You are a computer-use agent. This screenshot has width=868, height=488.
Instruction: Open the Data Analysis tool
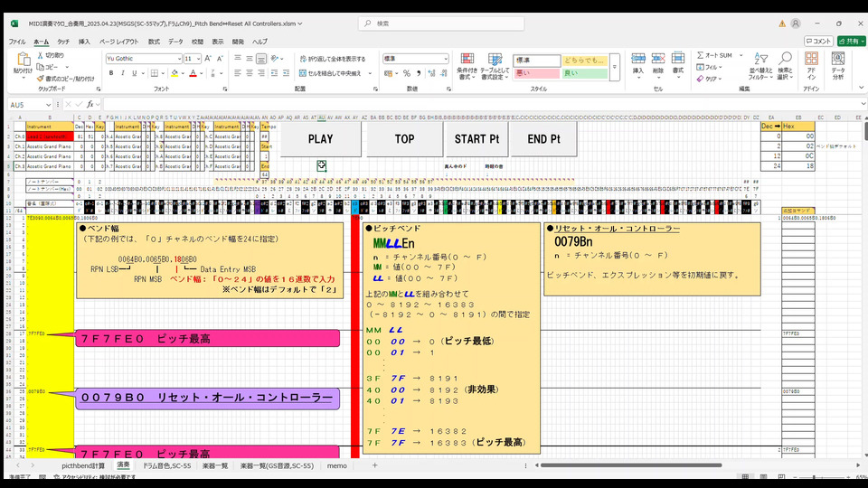[838, 65]
